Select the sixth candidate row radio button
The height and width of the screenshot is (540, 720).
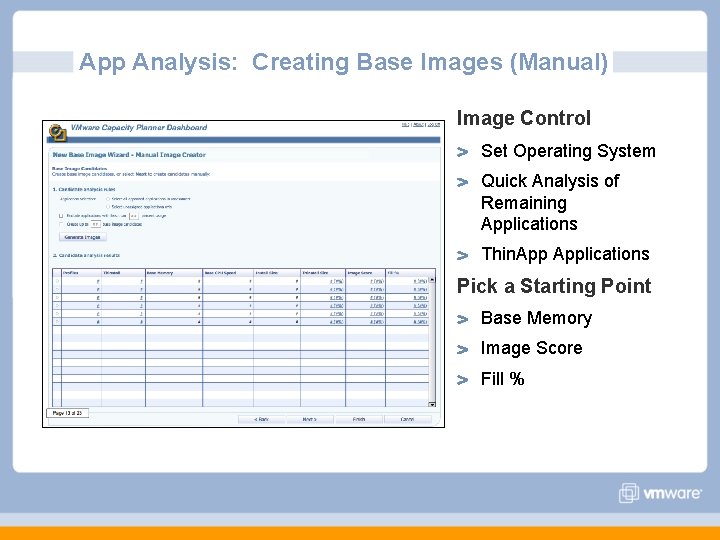(x=57, y=321)
